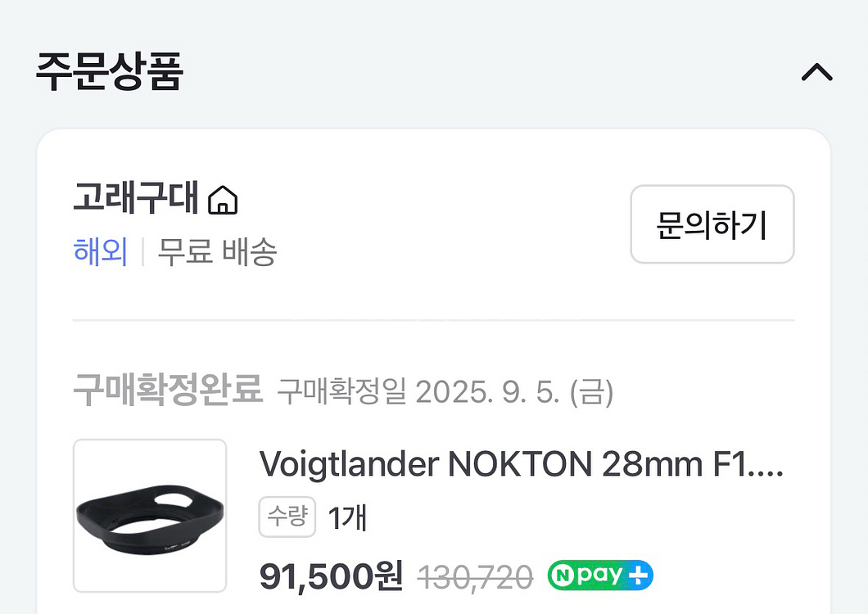Collapse the 주문상품 section with the chevron

point(816,72)
